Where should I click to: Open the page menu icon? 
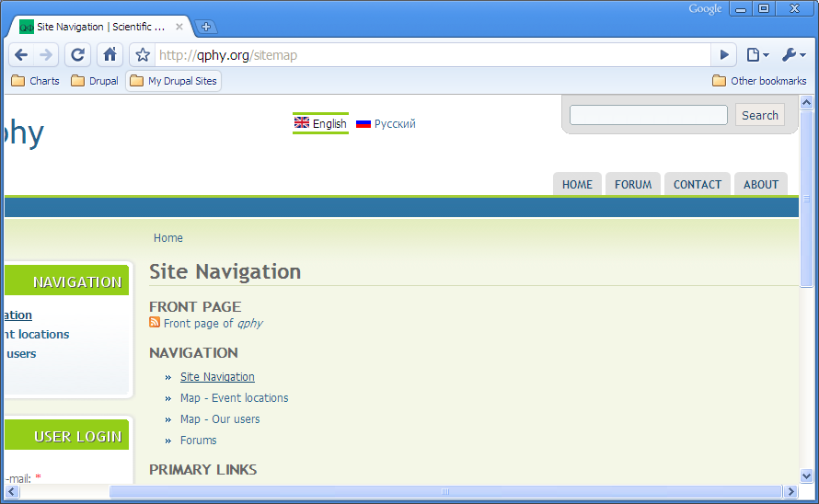click(x=757, y=55)
